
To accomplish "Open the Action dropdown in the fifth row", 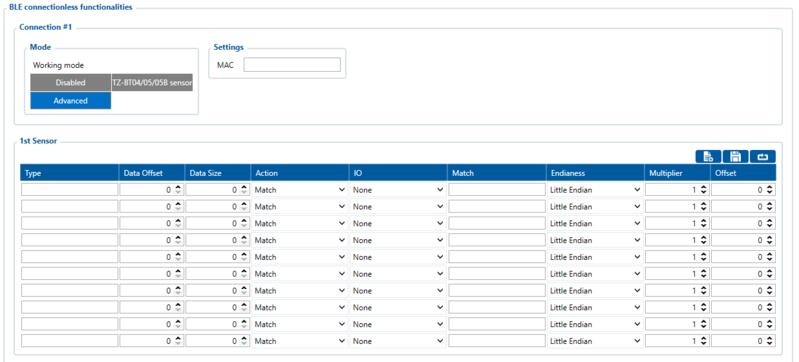I will (x=300, y=257).
